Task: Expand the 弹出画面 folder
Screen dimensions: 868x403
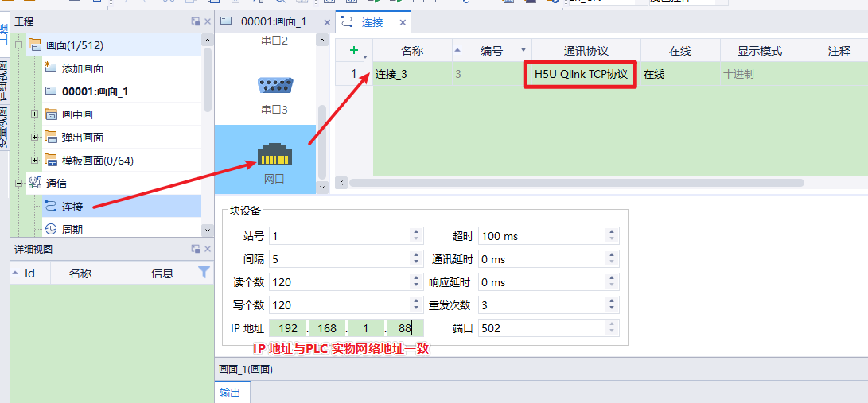Action: pyautogui.click(x=34, y=137)
